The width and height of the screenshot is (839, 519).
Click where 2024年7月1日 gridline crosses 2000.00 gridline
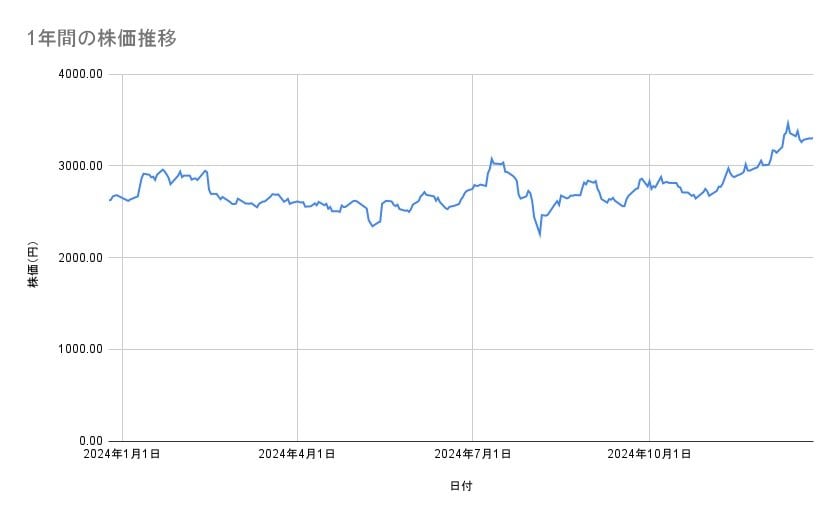(x=473, y=257)
